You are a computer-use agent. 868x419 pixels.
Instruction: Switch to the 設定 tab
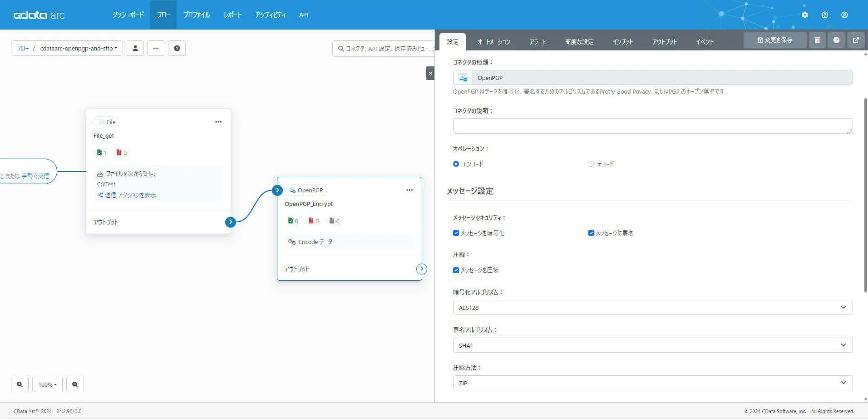(453, 41)
